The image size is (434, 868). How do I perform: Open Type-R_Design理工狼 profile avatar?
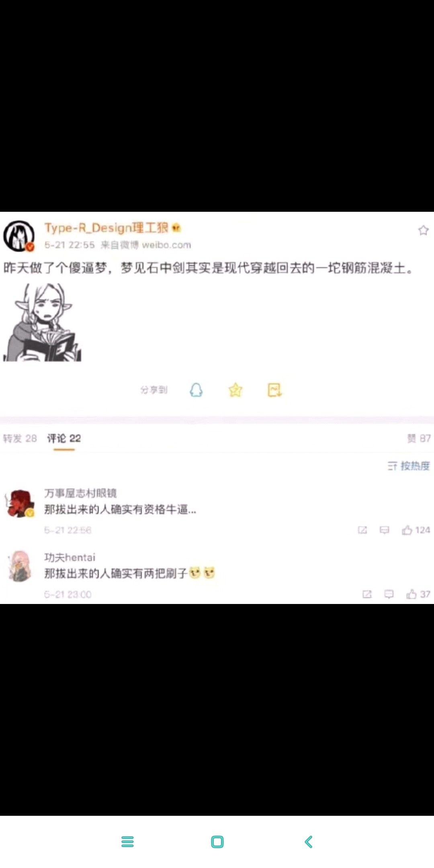coord(19,236)
